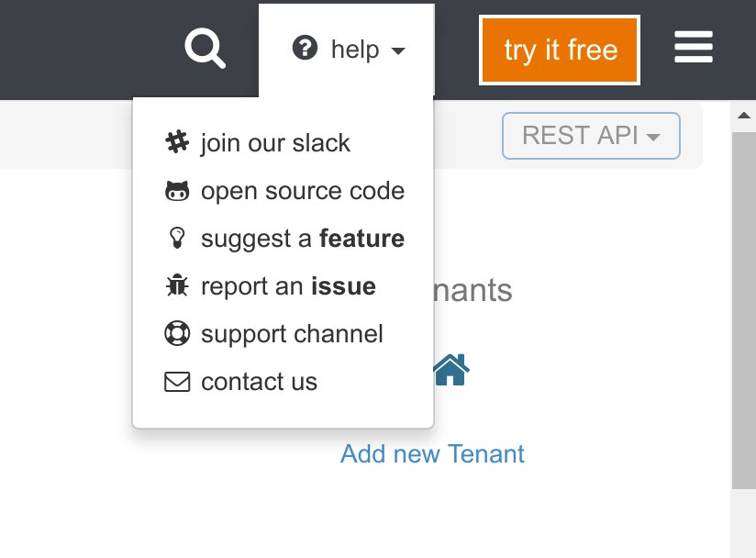Choose 'join our slack' from the help menu

click(275, 142)
